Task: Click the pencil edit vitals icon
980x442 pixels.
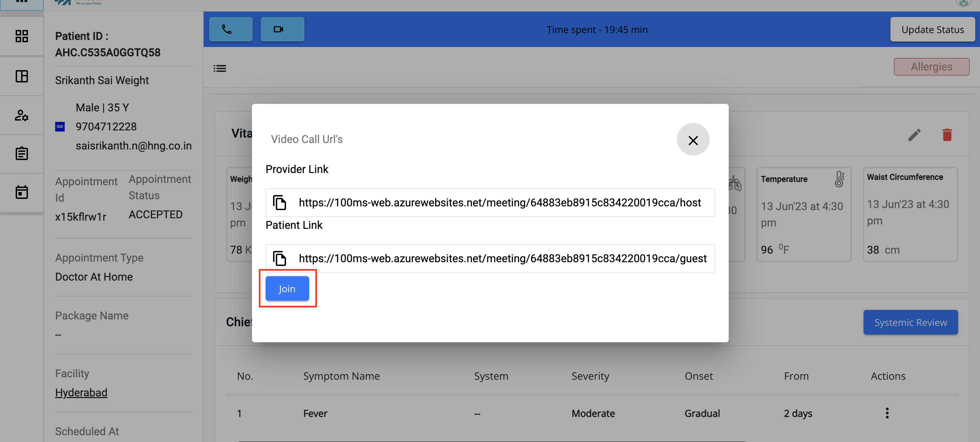Action: tap(914, 135)
